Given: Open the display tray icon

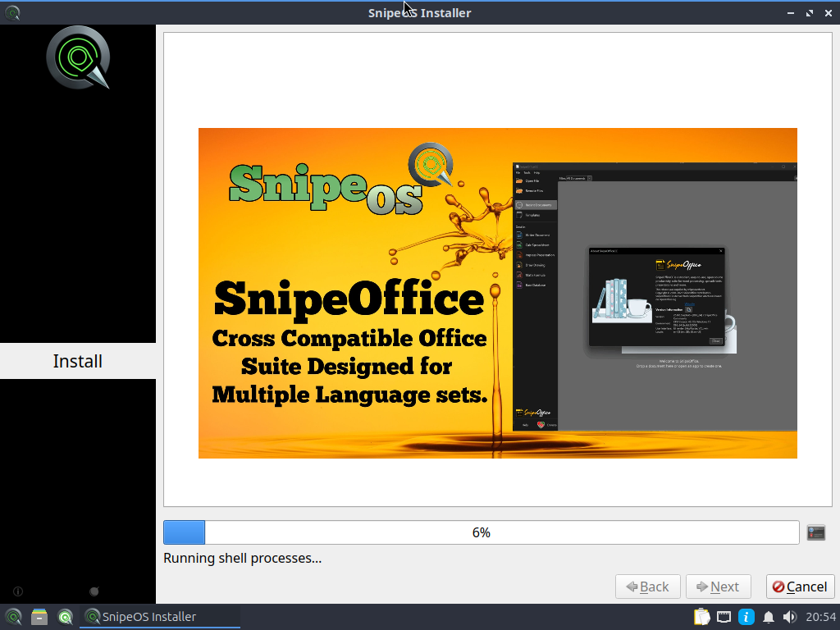Looking at the screenshot, I should (724, 617).
